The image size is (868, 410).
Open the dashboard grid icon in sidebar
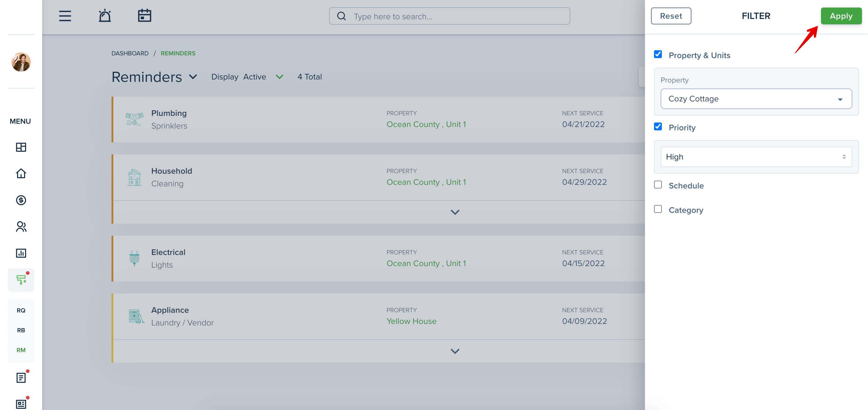click(x=21, y=147)
